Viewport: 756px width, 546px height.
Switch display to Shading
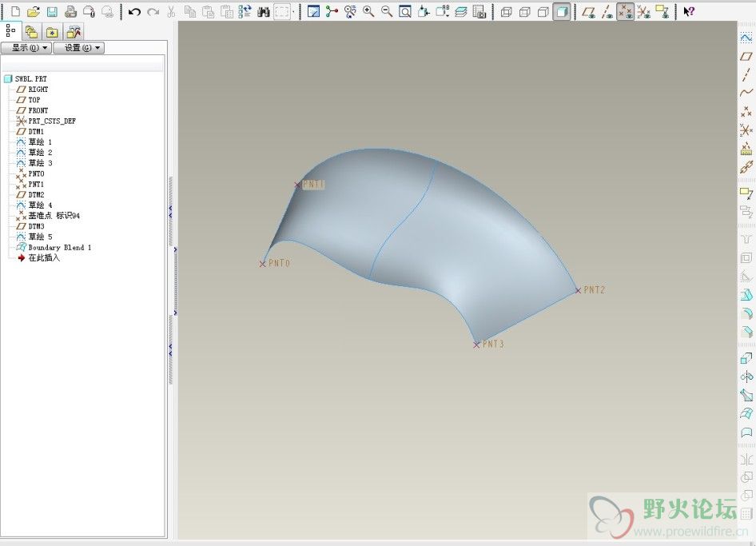[562, 11]
